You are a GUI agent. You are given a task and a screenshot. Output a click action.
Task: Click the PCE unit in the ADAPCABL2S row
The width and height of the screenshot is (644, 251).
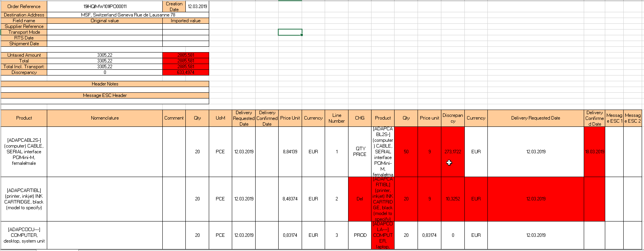click(x=220, y=152)
